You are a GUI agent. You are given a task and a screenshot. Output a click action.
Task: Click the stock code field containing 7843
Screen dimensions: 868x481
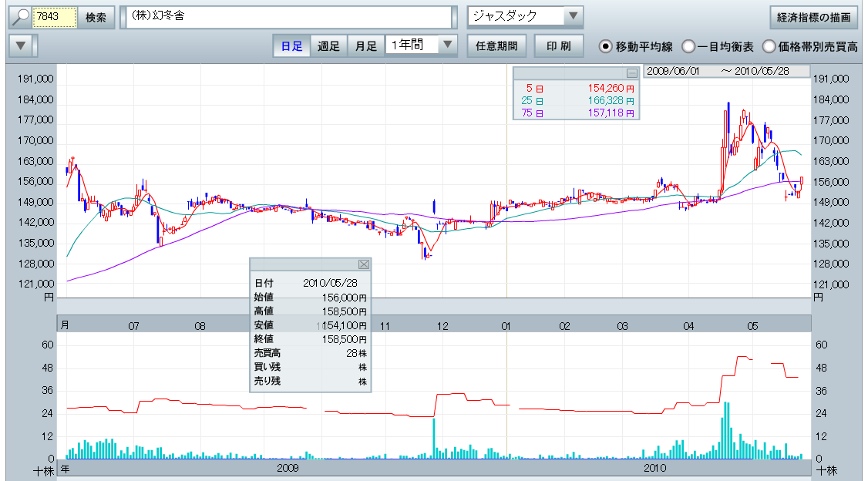(x=56, y=17)
